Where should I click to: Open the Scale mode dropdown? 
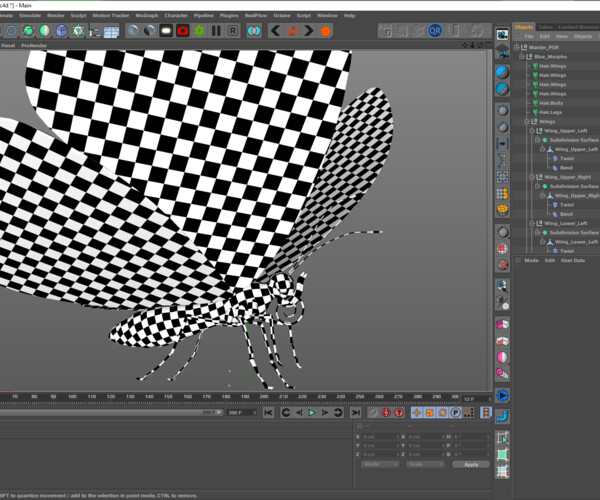point(425,464)
